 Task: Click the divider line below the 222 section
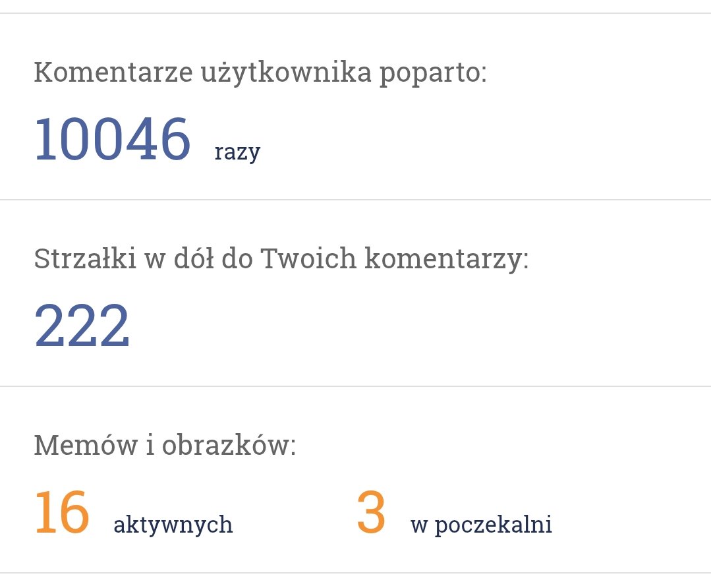click(x=356, y=386)
